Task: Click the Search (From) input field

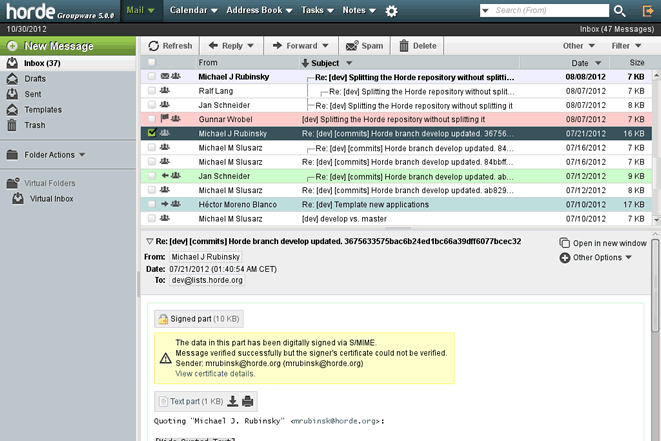Action: tap(550, 11)
